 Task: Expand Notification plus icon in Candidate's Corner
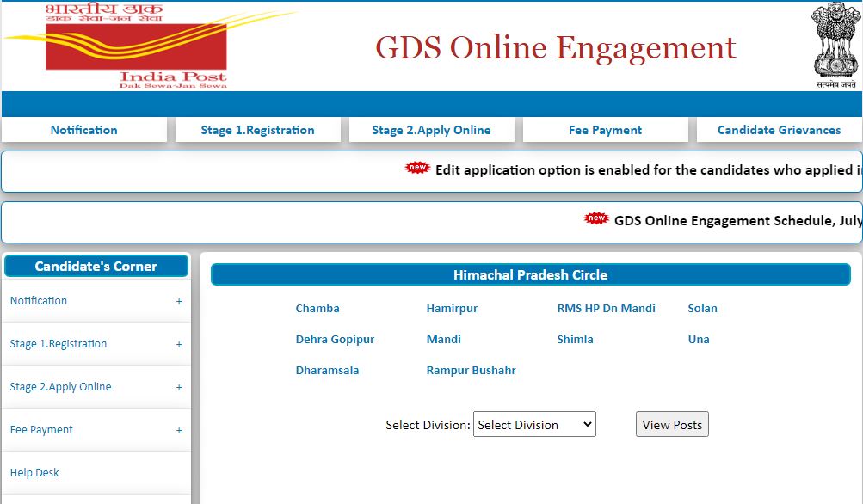[x=179, y=301]
